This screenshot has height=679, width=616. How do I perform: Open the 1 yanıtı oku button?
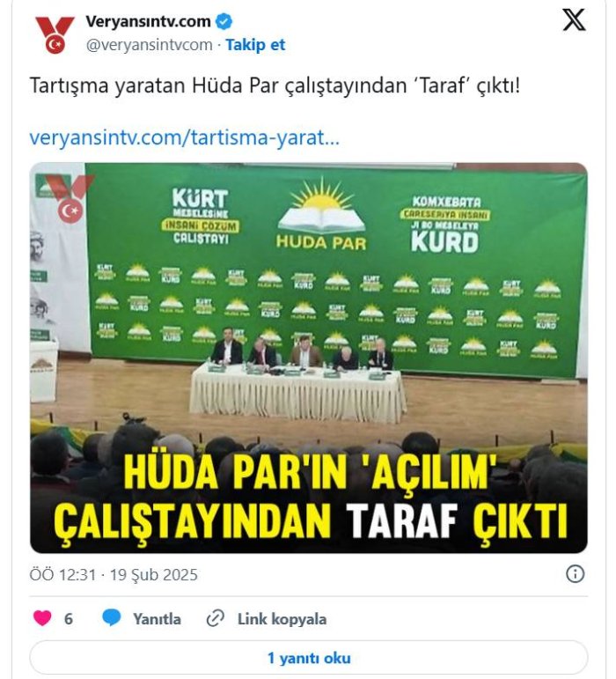pos(308,658)
